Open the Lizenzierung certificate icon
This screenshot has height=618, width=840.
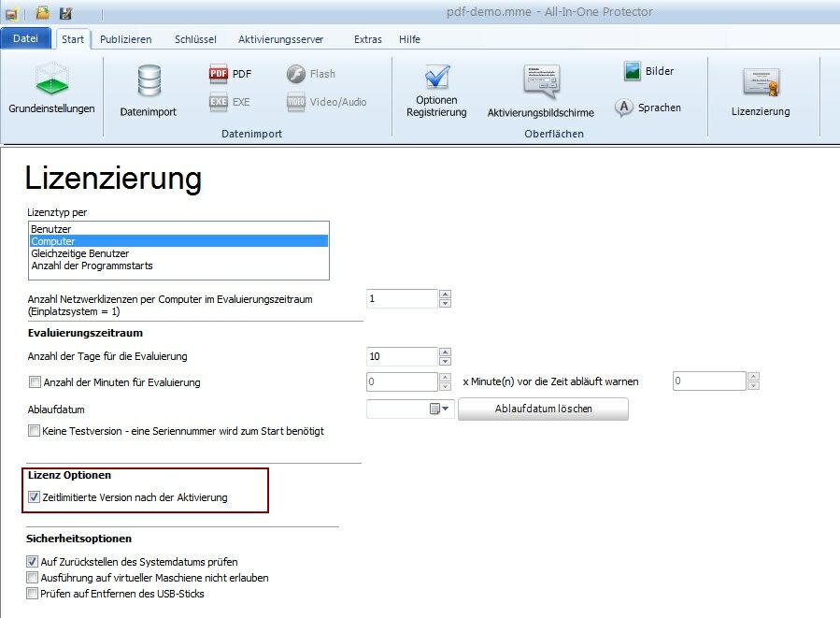pos(762,82)
